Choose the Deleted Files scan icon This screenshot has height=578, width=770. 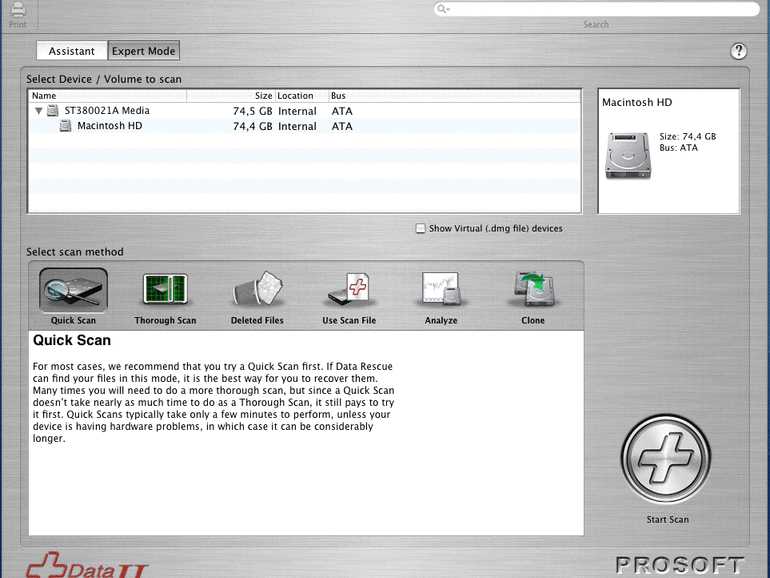(258, 289)
